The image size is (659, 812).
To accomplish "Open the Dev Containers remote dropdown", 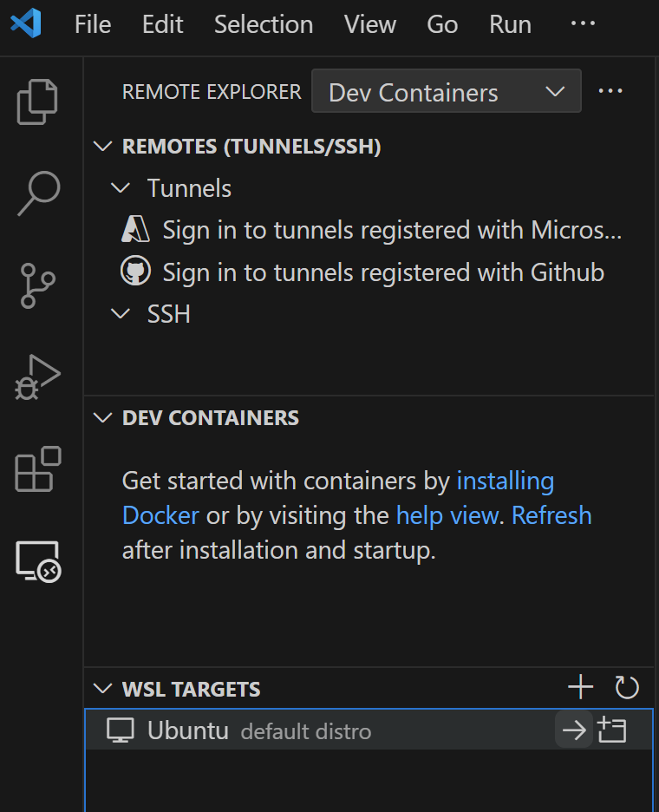I will [x=447, y=91].
